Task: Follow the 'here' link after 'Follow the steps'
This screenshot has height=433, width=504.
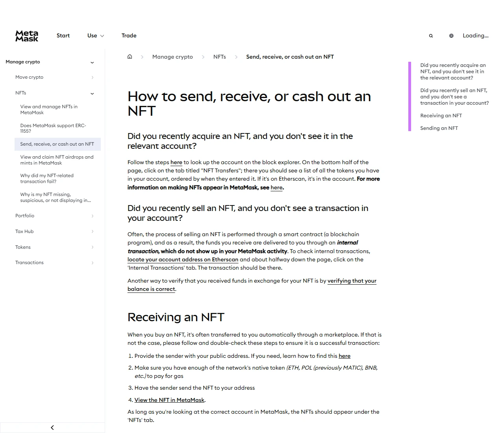Action: [176, 162]
